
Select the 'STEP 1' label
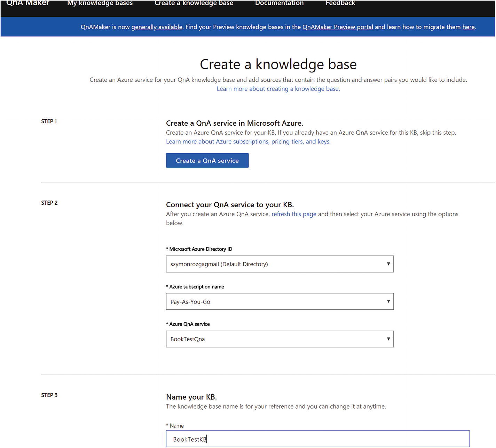pyautogui.click(x=49, y=121)
